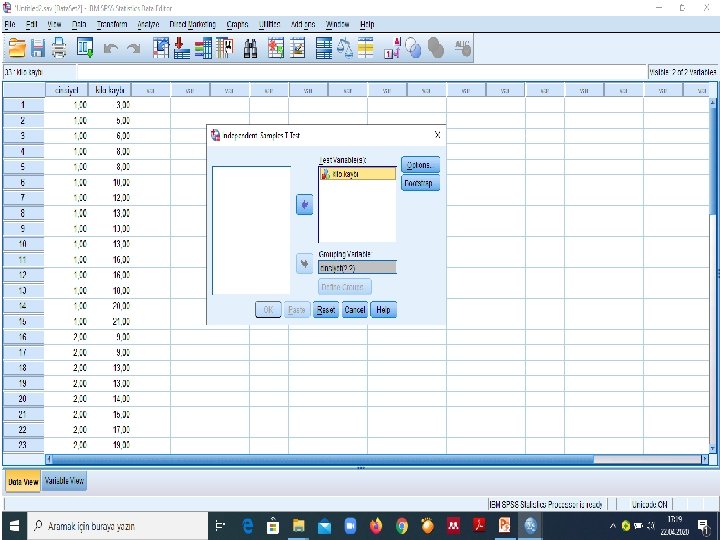Screen dimensions: 720x540
Task: Click the Spell Check ABC icon
Action: (x=462, y=48)
